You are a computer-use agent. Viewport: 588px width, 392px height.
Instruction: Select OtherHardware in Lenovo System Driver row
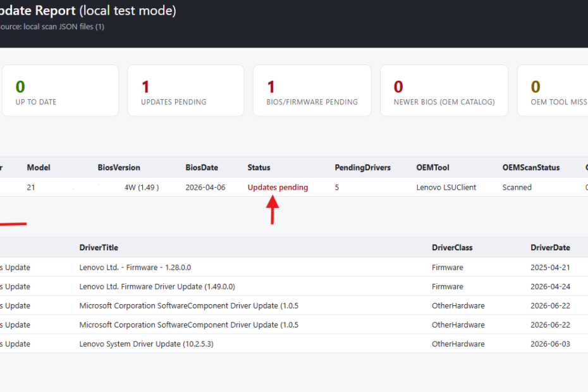(458, 344)
